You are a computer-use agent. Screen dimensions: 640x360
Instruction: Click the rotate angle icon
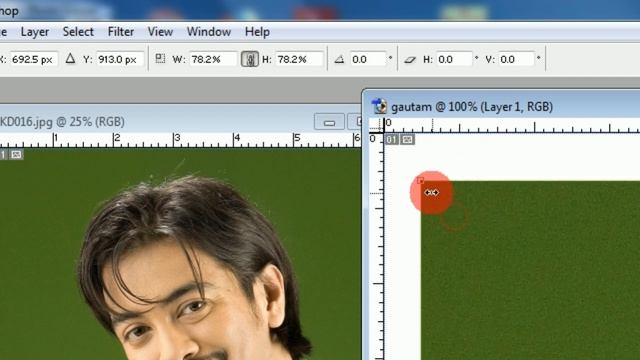pyautogui.click(x=339, y=60)
